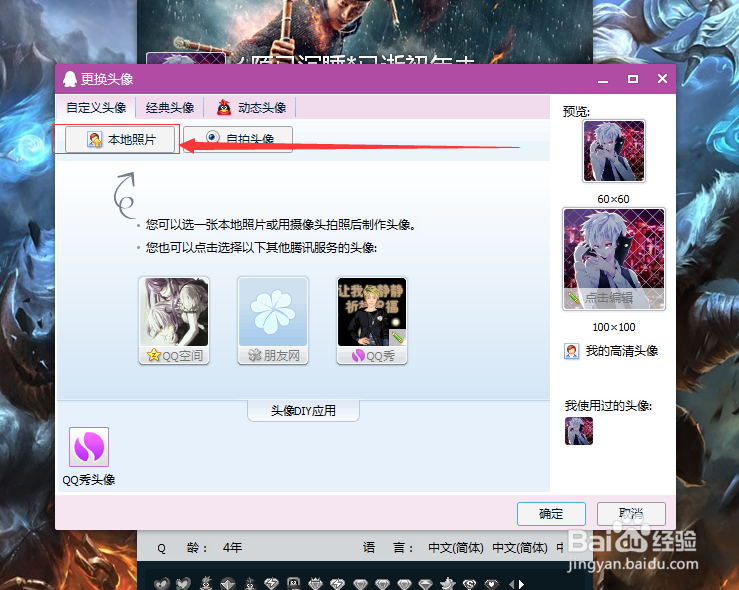Screen dimensions: 739x590
Task: Click left arrow of badge row in profile window
Action: (x=511, y=584)
